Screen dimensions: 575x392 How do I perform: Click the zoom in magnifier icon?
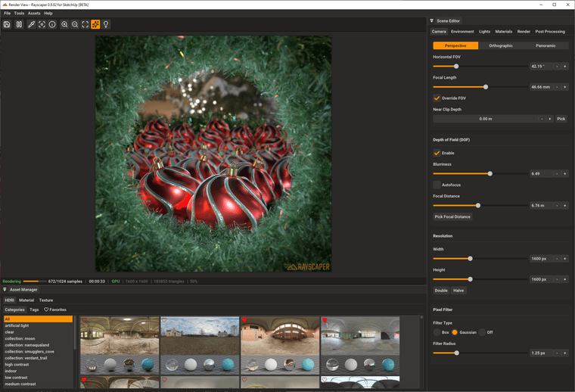pos(64,24)
